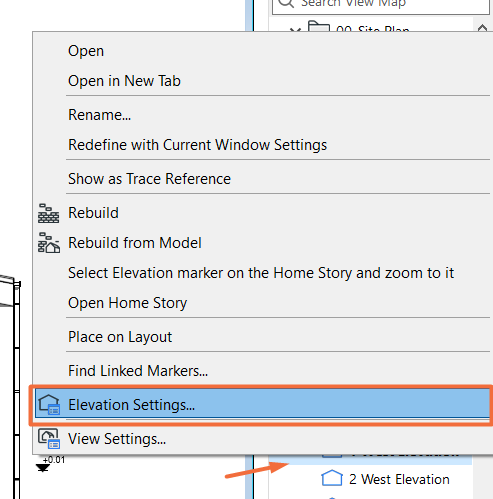Click the search magnifier icon in View Map
Viewport: 493px width, 499px height.
point(286,3)
